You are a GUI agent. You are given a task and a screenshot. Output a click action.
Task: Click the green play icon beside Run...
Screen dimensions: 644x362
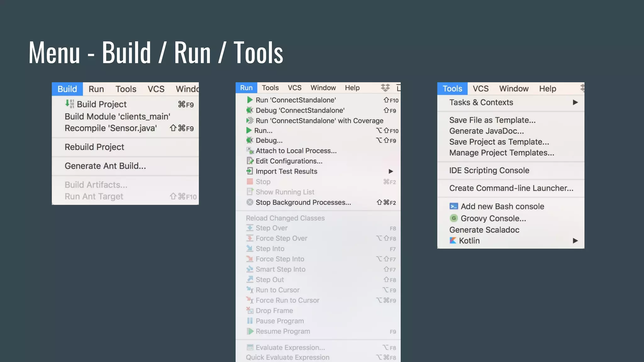249,130
